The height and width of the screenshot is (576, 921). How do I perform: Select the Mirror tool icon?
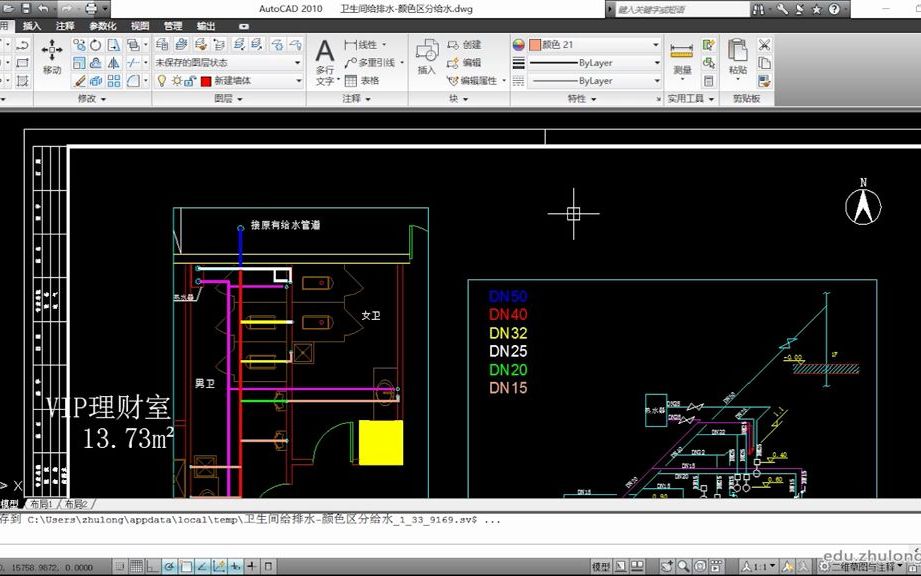coord(114,62)
